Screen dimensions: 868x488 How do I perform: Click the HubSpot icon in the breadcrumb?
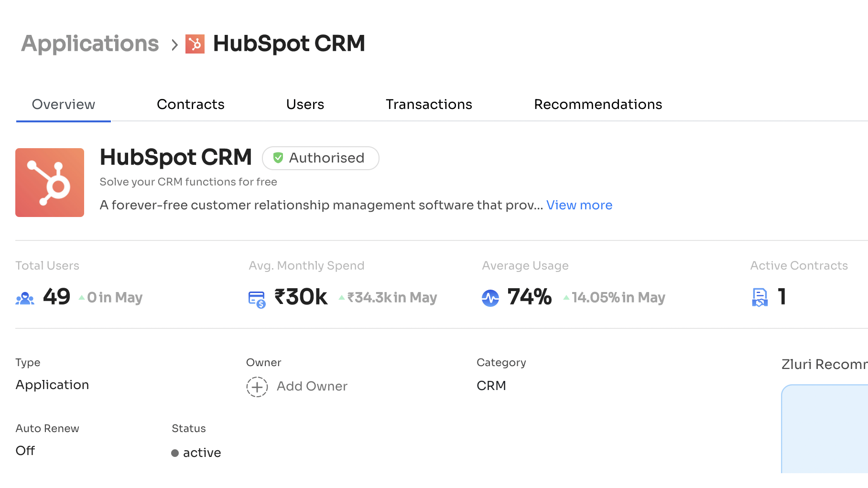[196, 43]
